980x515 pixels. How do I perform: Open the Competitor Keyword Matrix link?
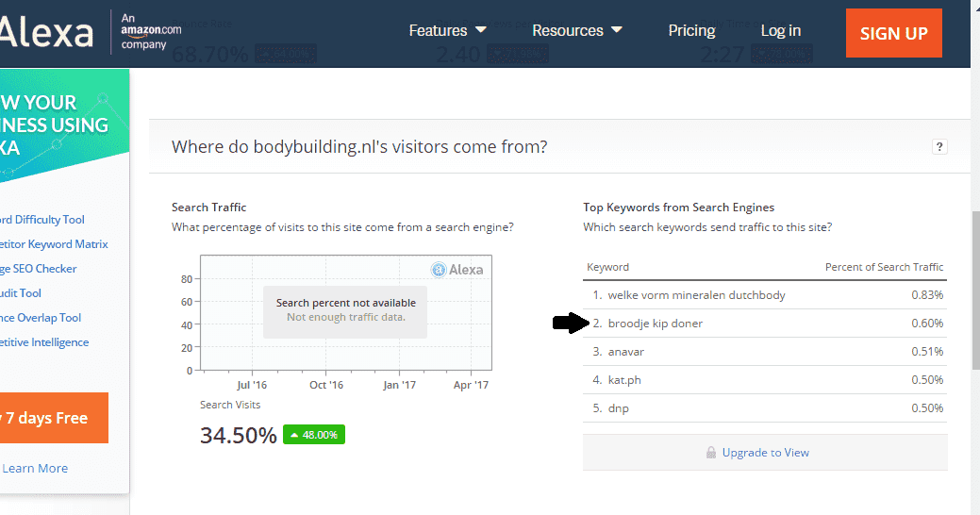53,244
